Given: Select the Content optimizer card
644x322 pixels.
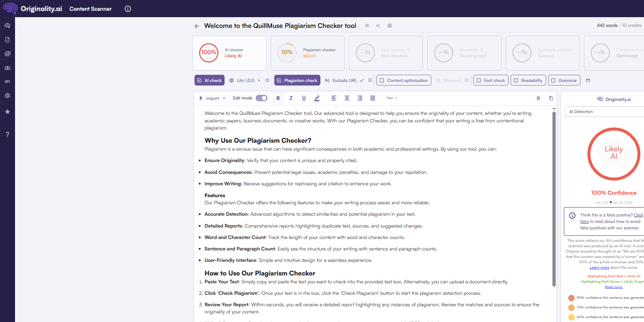Looking at the screenshot, I should click(614, 53).
